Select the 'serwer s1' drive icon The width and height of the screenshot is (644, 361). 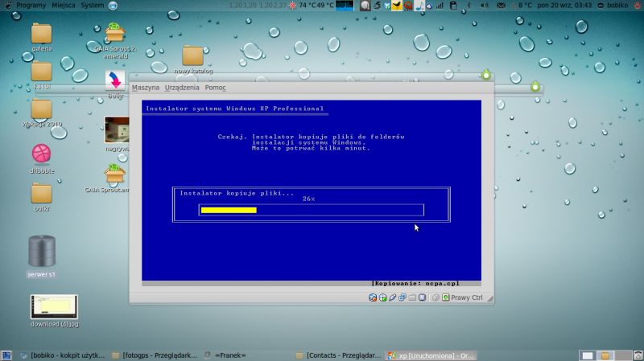[x=42, y=256]
